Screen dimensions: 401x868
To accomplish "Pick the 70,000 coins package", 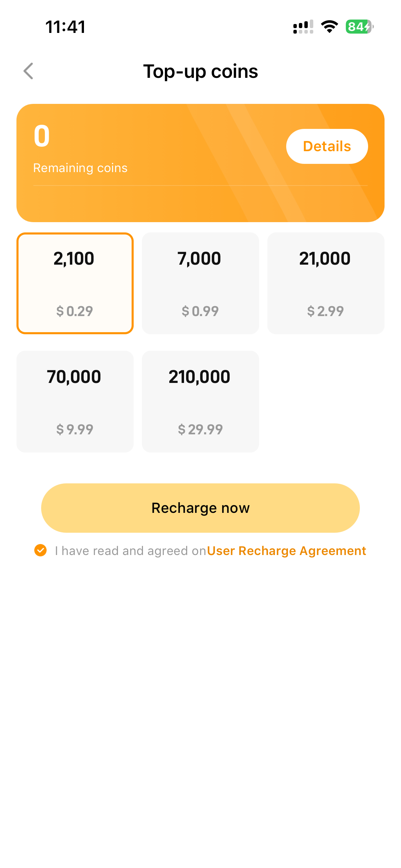I will click(x=75, y=401).
